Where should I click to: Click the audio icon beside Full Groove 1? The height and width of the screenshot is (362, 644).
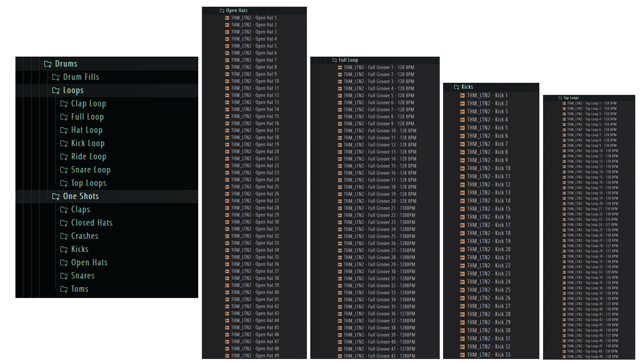(340, 67)
